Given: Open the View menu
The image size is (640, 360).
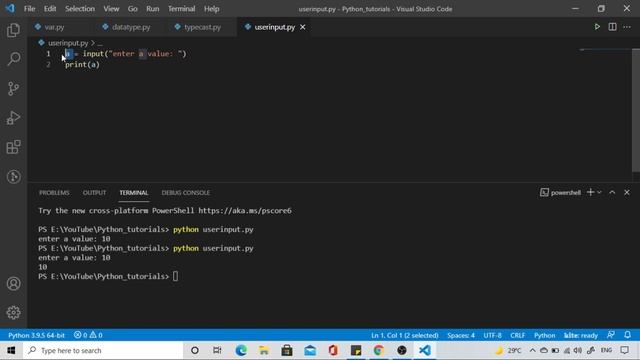Looking at the screenshot, I should (x=111, y=9).
